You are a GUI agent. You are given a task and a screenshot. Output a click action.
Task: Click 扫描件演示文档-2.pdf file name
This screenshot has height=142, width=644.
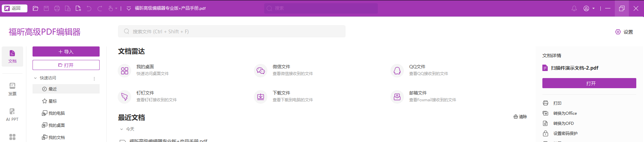pyautogui.click(x=575, y=68)
